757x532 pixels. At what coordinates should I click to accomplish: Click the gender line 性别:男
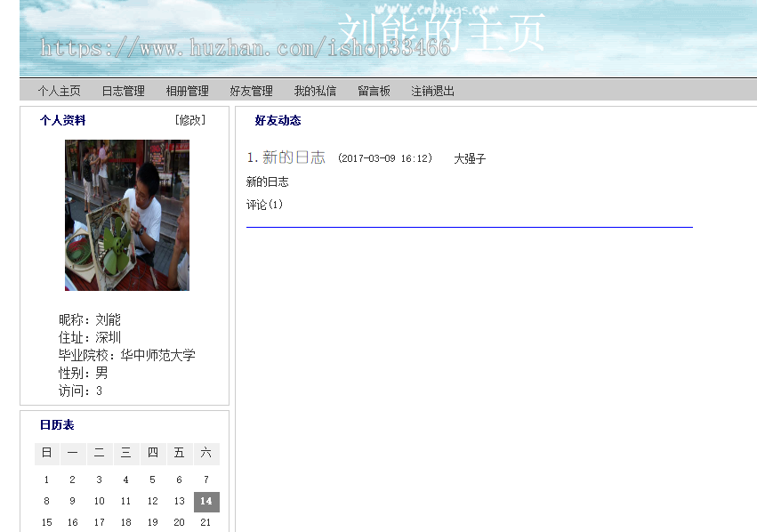(x=83, y=373)
